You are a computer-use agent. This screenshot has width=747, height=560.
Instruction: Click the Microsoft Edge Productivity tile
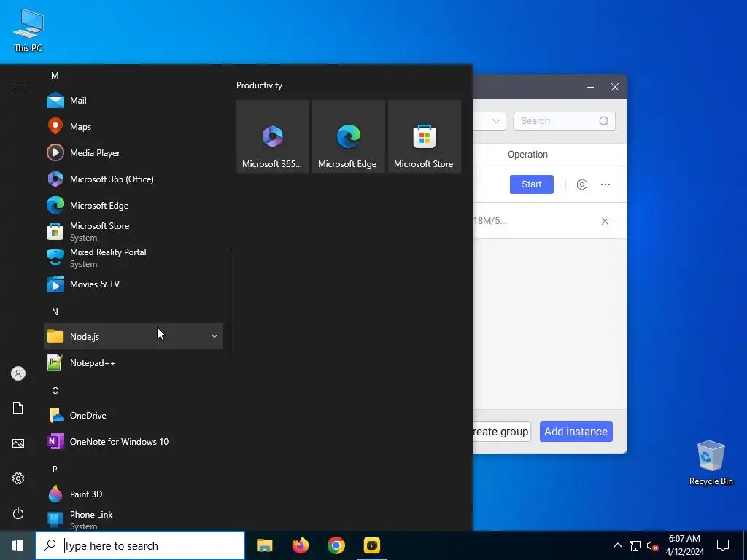(348, 136)
